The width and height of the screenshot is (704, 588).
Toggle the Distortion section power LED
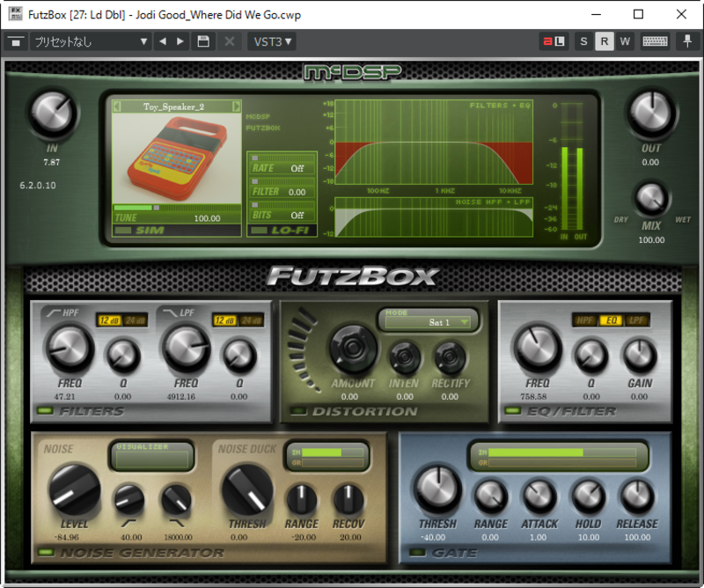[298, 412]
